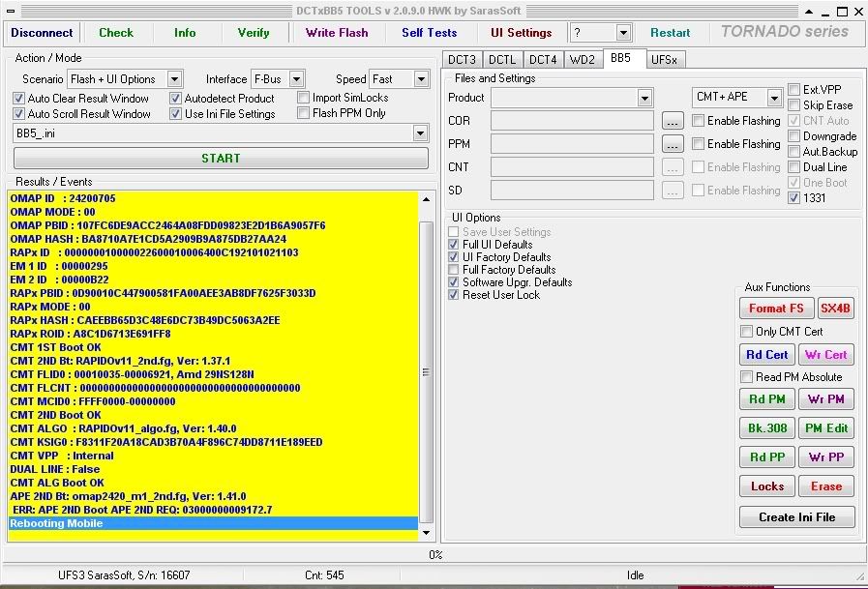Toggle Auto Clear Result Window
This screenshot has height=589, width=868.
18,99
